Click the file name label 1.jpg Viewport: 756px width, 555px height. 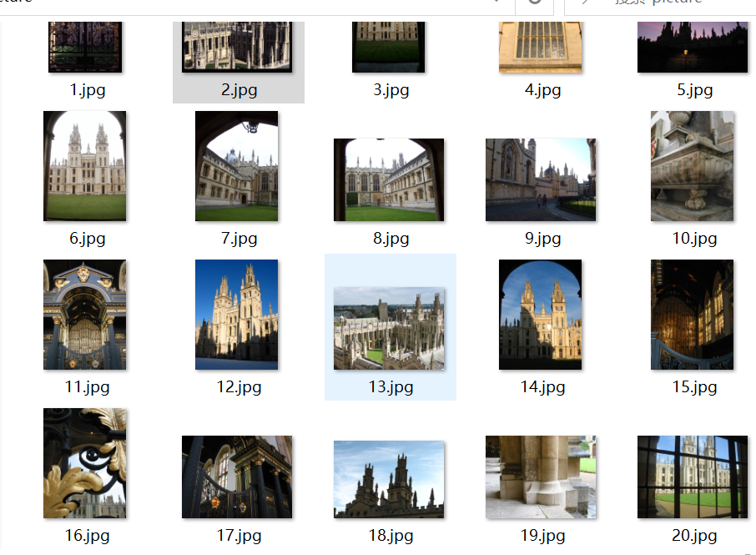click(88, 89)
